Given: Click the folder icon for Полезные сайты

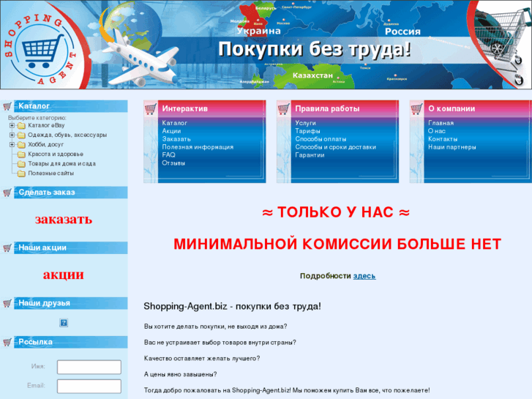Looking at the screenshot, I should 21,174.
